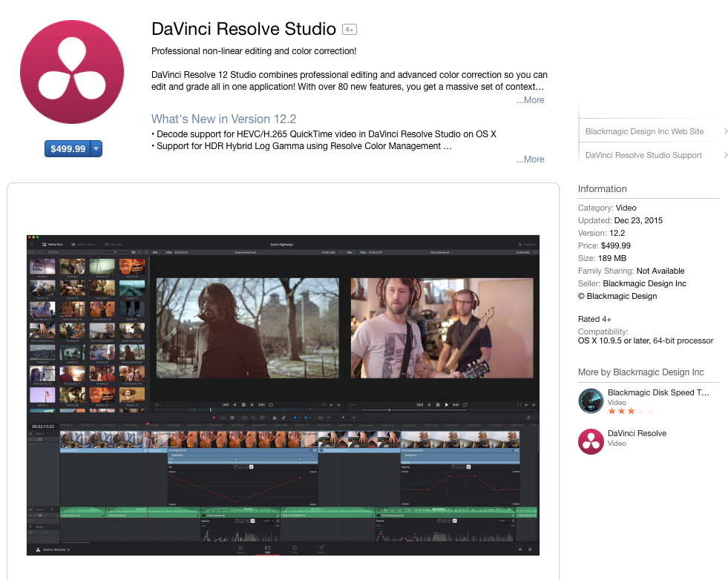Expand the app description with ...More
Viewport: 728px width, 580px height.
[531, 100]
